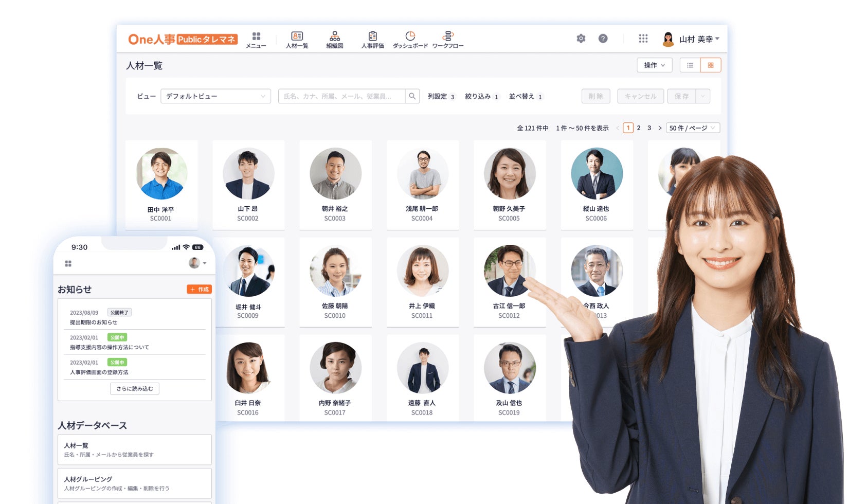Switch to list view layout

point(690,65)
